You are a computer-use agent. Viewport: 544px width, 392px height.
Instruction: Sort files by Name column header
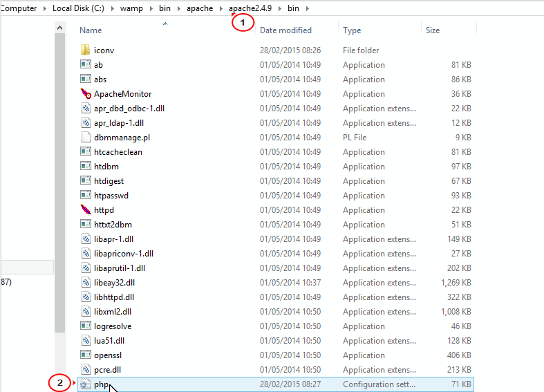click(91, 30)
